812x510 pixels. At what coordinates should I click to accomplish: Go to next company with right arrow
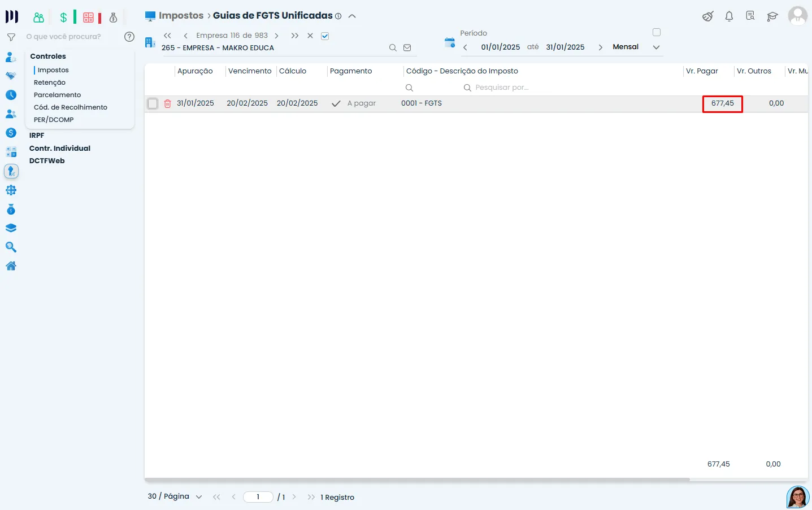pos(276,36)
